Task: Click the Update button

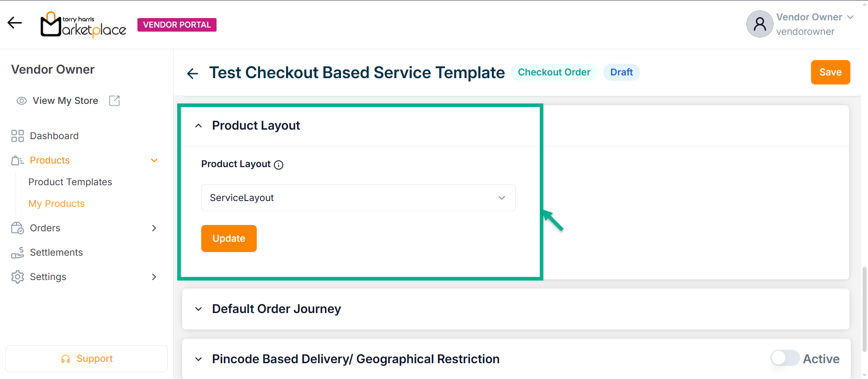Action: (x=229, y=239)
